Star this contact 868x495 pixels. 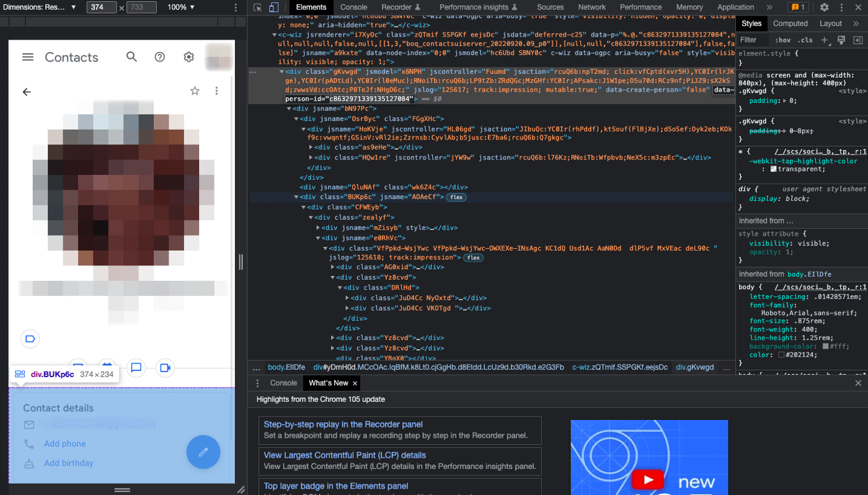(195, 91)
